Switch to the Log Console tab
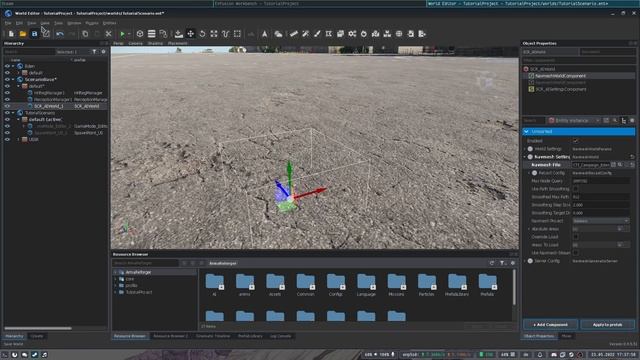 [x=280, y=336]
